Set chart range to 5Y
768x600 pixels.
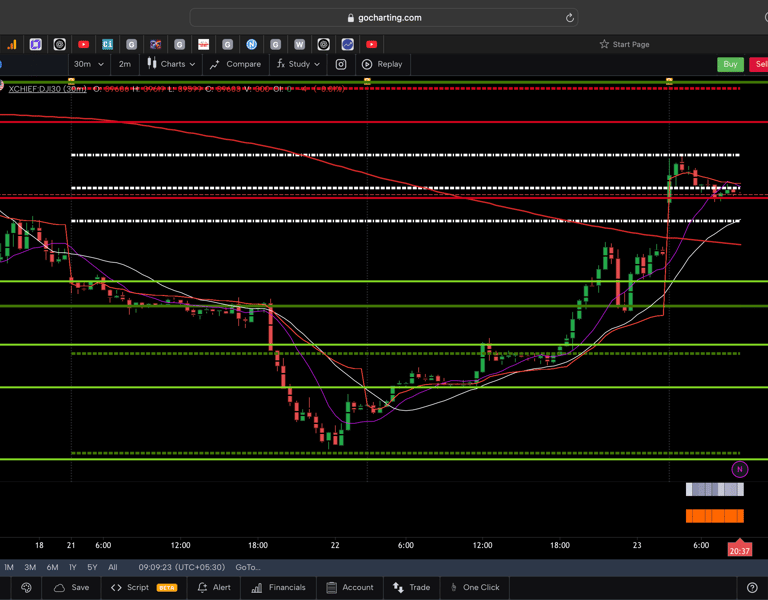click(92, 567)
